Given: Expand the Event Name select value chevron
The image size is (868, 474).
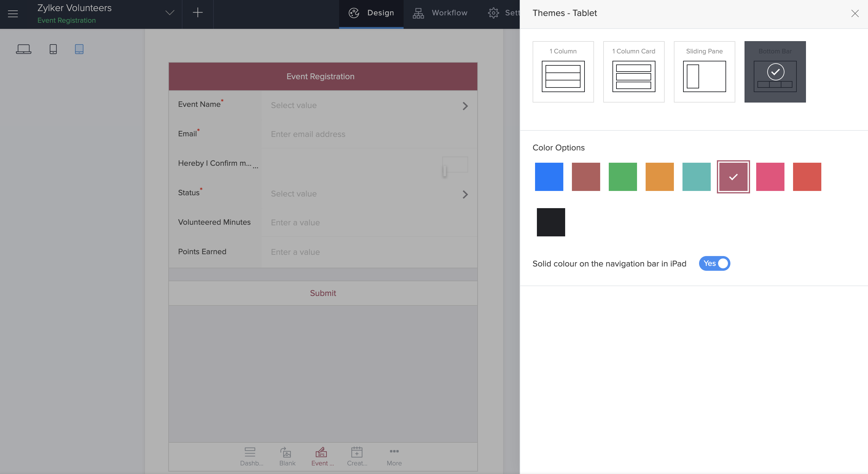Looking at the screenshot, I should (466, 106).
